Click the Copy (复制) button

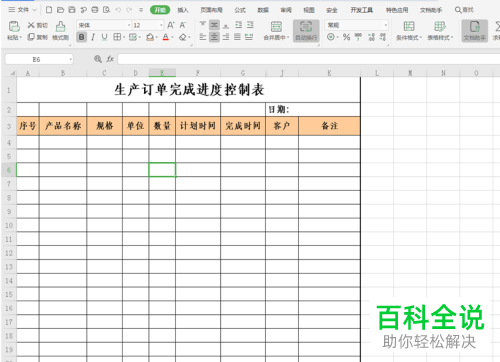tap(37, 37)
